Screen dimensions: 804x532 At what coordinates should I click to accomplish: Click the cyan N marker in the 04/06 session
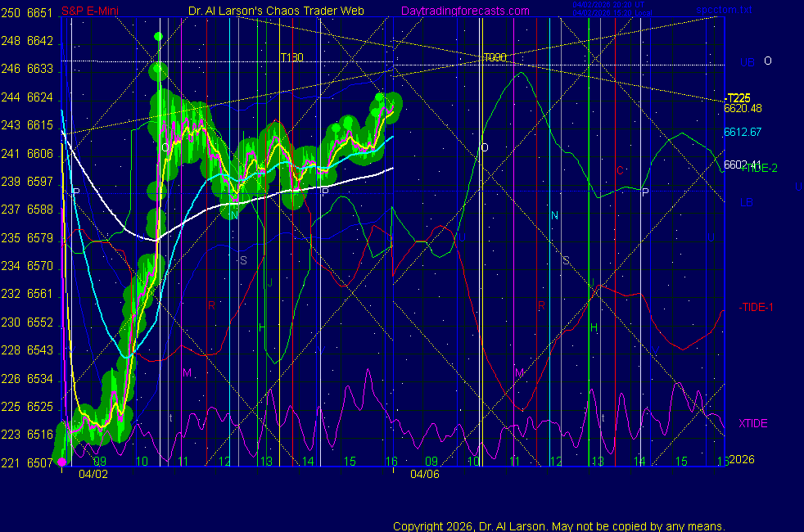click(x=554, y=215)
